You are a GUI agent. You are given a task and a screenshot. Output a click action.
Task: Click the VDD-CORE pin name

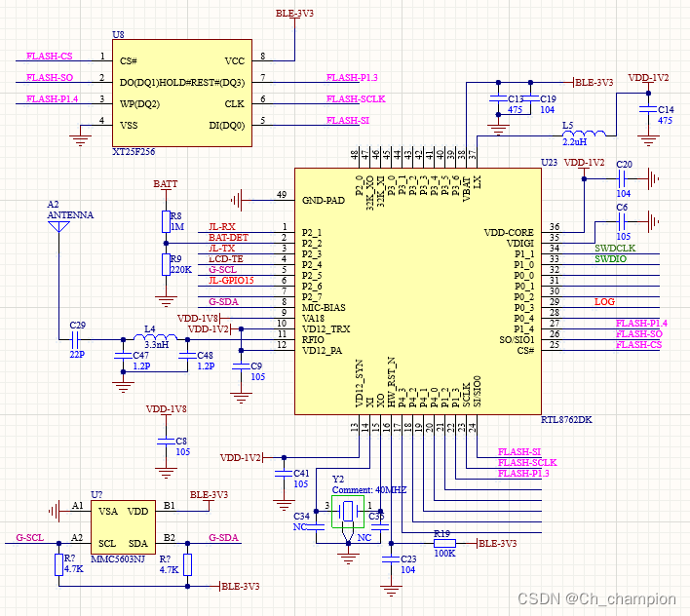[x=509, y=232]
